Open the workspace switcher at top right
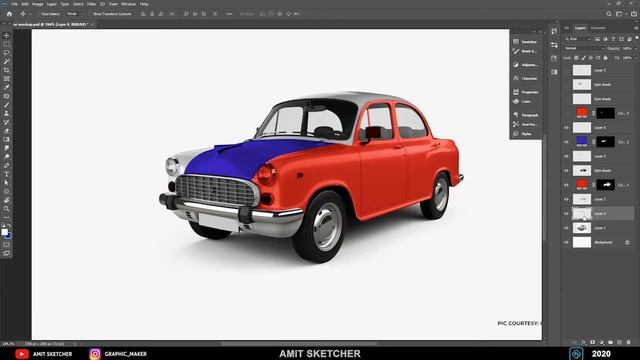Screen dimensions: 640x360 [619, 14]
